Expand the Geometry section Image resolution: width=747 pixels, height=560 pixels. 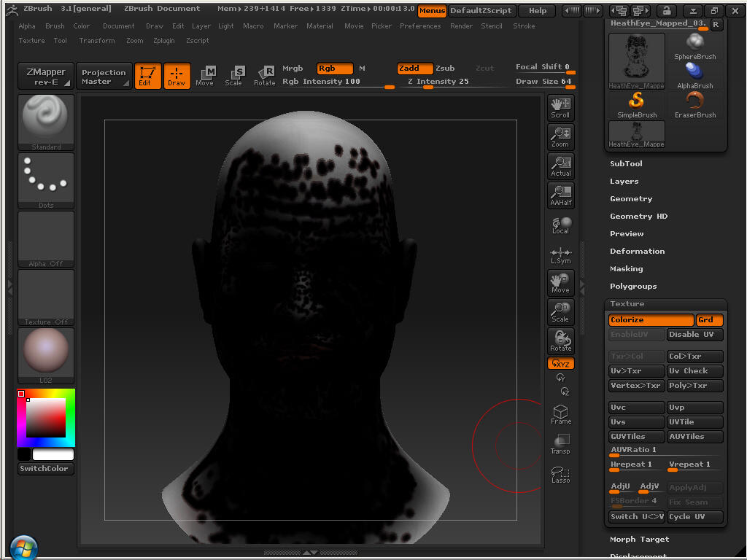click(631, 198)
